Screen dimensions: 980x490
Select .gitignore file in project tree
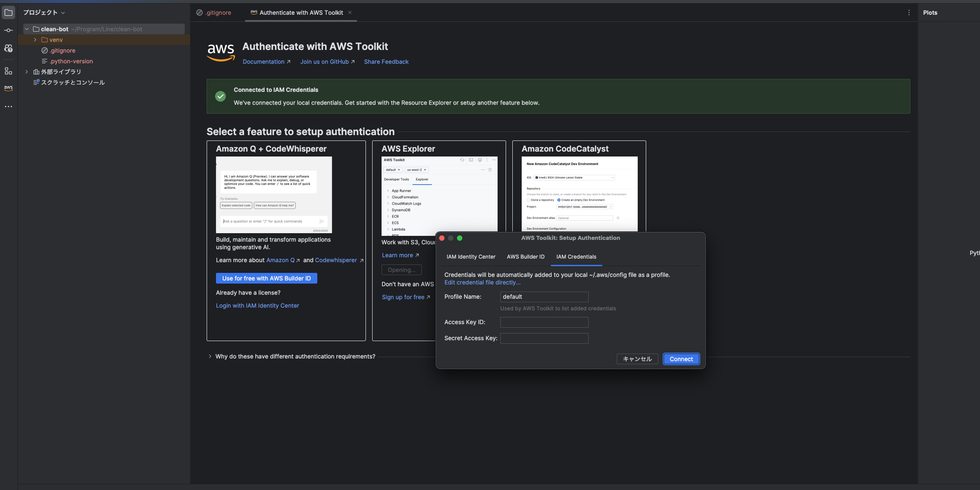pos(62,50)
